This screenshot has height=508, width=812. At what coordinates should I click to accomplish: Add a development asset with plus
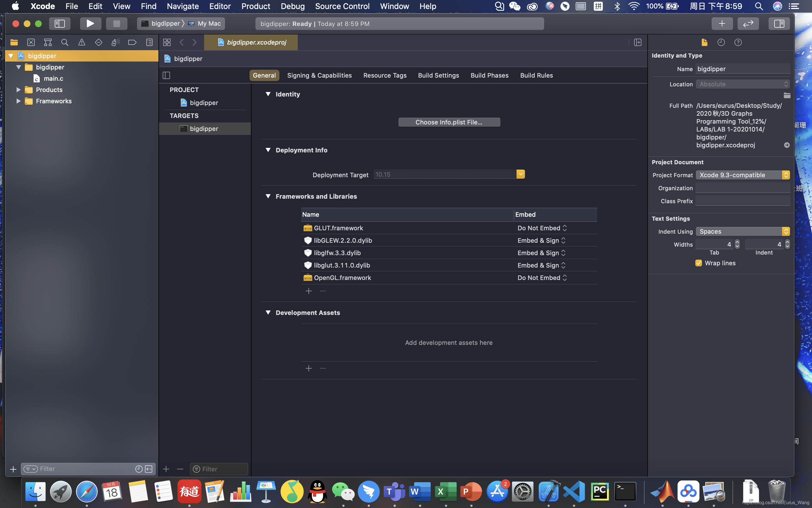[309, 369]
